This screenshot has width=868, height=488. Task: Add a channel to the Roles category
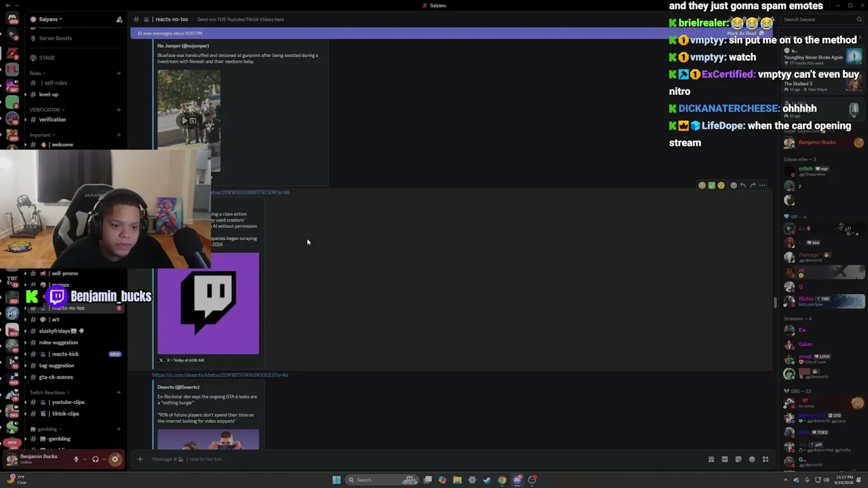[119, 73]
